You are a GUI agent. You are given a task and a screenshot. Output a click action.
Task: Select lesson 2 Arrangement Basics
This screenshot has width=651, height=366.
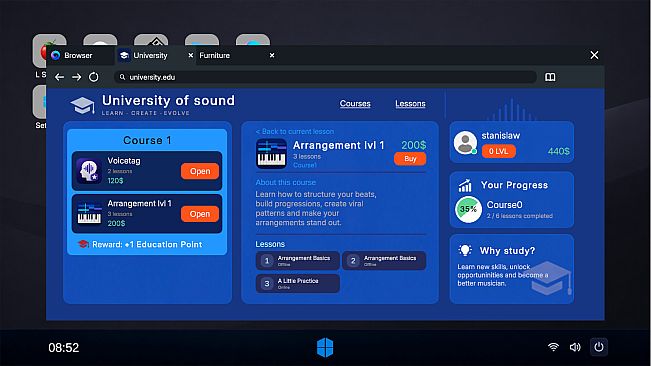[384, 261]
